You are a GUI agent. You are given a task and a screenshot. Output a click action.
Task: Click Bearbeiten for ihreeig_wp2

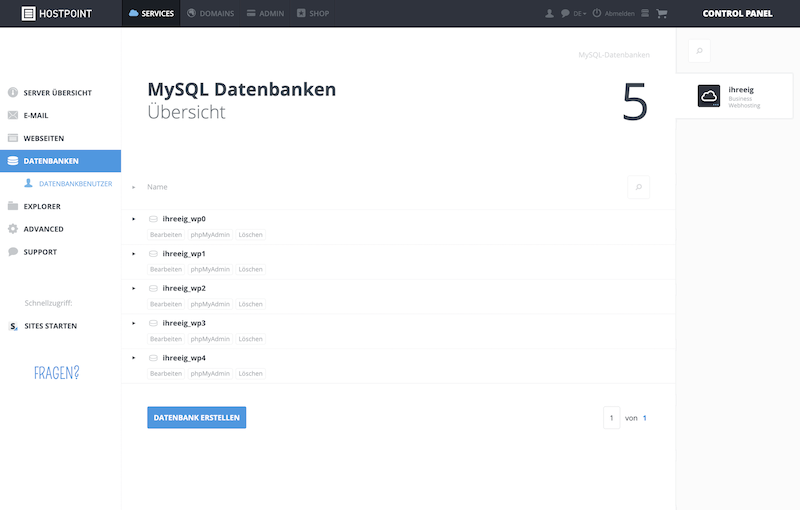[166, 304]
